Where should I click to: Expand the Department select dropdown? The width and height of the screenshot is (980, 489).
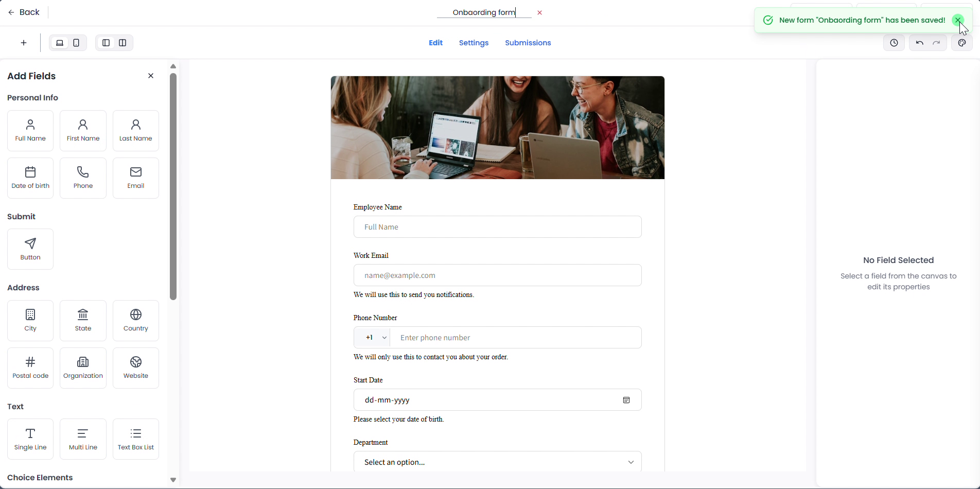[x=497, y=462]
